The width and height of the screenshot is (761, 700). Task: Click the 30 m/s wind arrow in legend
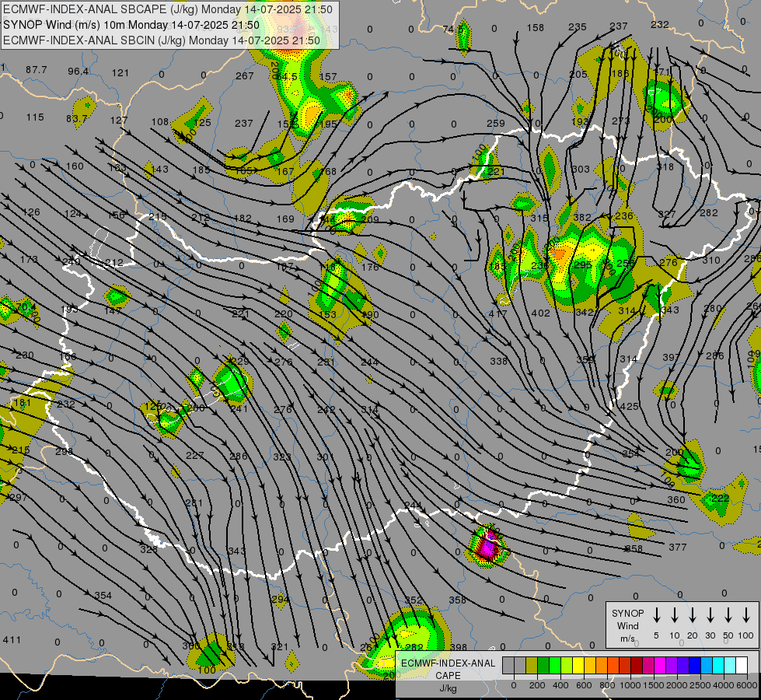pos(710,614)
